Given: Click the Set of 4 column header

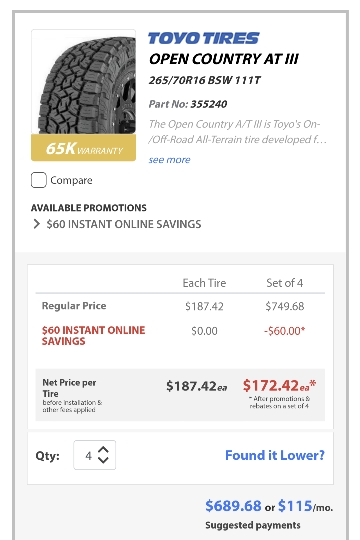Looking at the screenshot, I should tap(285, 283).
